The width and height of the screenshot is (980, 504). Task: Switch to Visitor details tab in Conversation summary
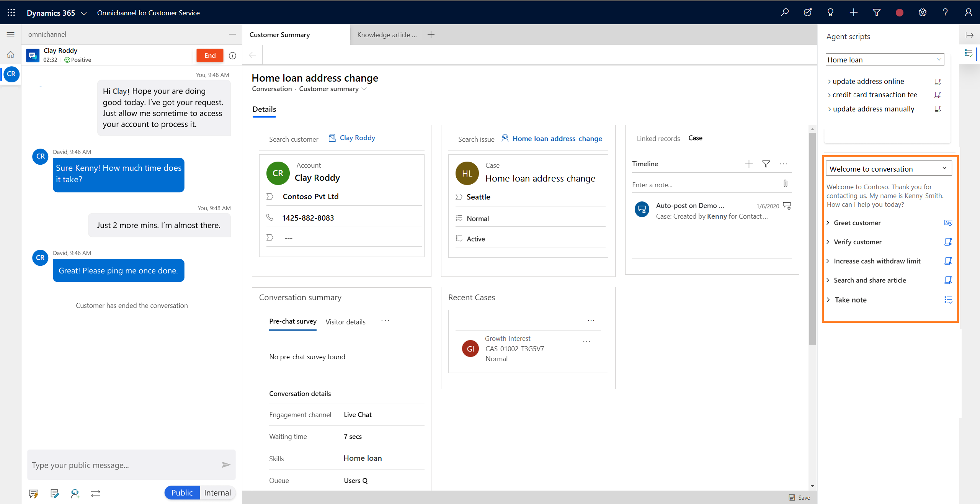[345, 321]
